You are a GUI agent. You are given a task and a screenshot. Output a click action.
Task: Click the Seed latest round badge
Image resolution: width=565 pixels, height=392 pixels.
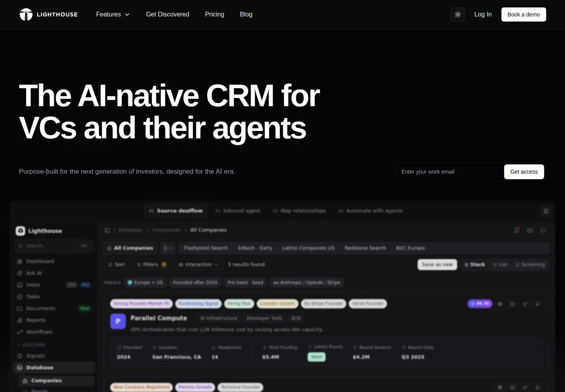(x=317, y=357)
